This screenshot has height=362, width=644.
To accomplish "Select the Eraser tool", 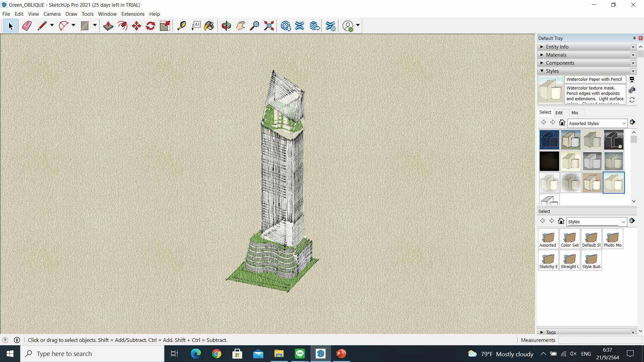I will (27, 26).
